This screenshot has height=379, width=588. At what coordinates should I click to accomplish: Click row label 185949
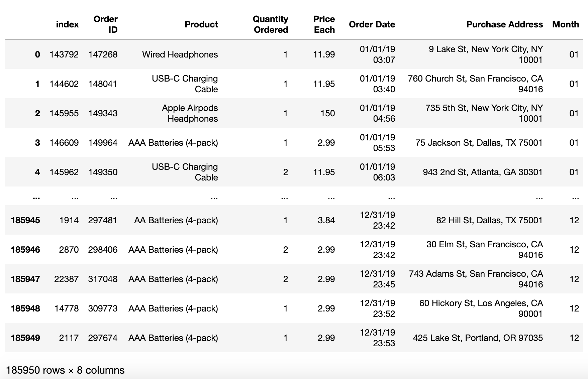point(25,338)
